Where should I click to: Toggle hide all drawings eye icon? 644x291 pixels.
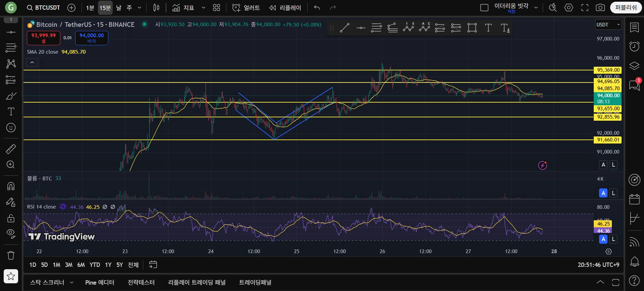click(x=11, y=234)
